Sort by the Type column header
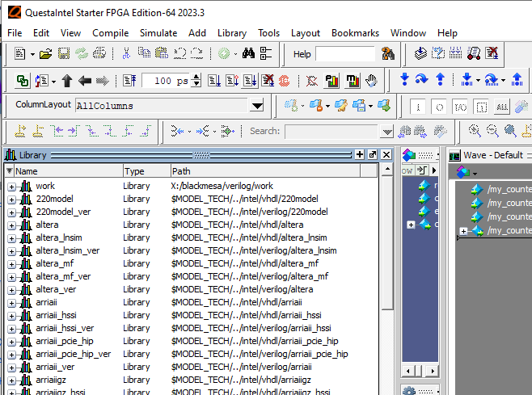532x395 pixels. coord(146,171)
